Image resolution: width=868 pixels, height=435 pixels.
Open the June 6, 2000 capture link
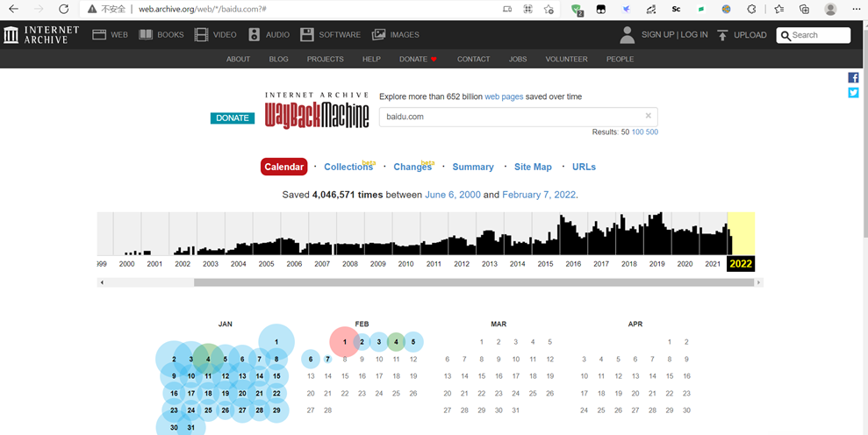[x=453, y=195]
